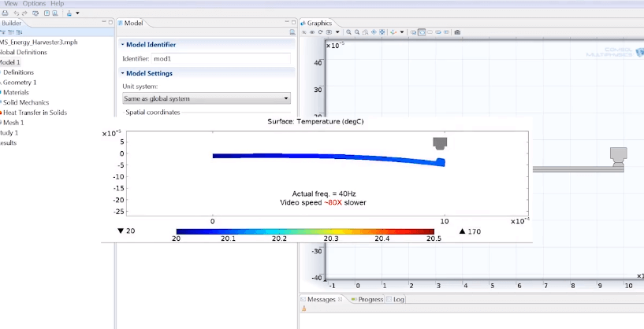The image size is (644, 329).
Task: Switch to the Log tab
Action: pyautogui.click(x=398, y=299)
